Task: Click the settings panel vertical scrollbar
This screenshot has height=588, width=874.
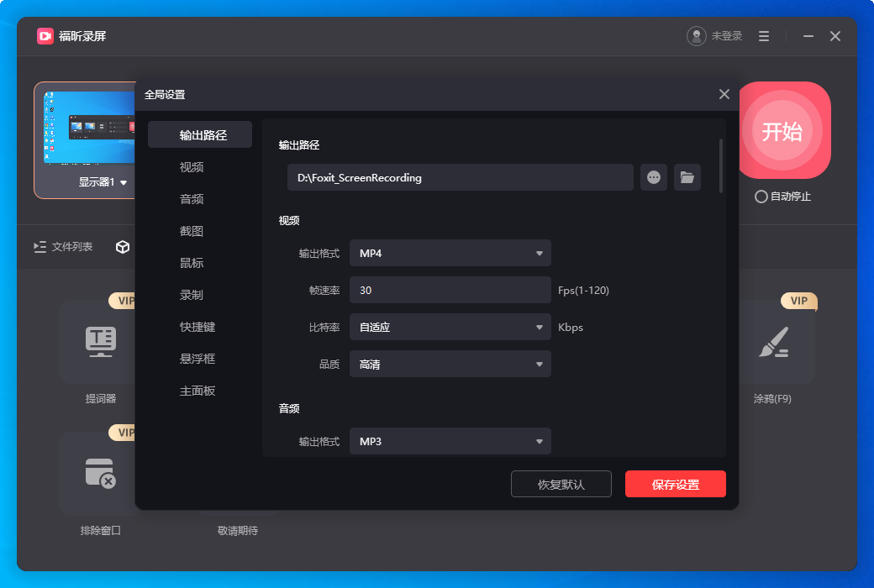Action: [721, 165]
